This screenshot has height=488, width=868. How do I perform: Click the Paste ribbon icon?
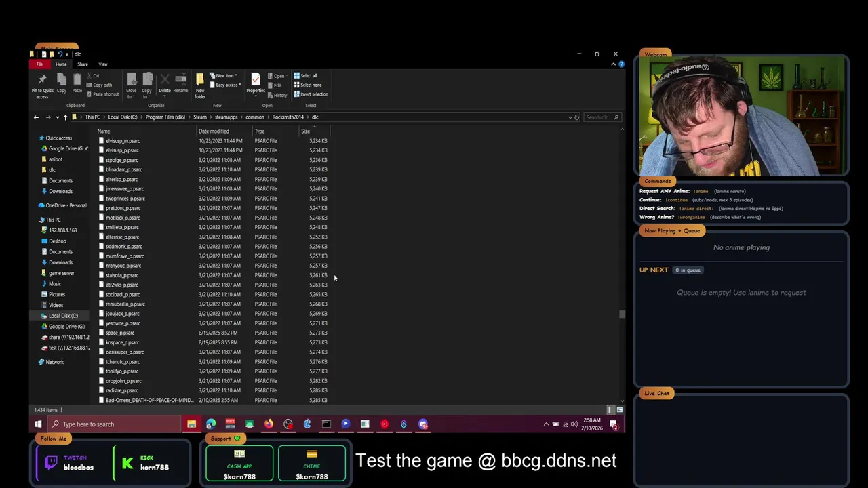[x=77, y=80]
